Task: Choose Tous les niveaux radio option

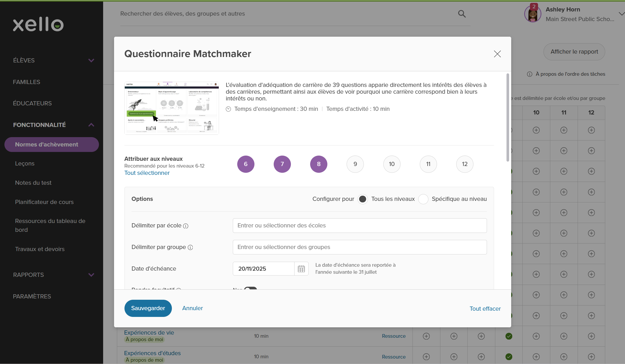Action: pos(362,199)
